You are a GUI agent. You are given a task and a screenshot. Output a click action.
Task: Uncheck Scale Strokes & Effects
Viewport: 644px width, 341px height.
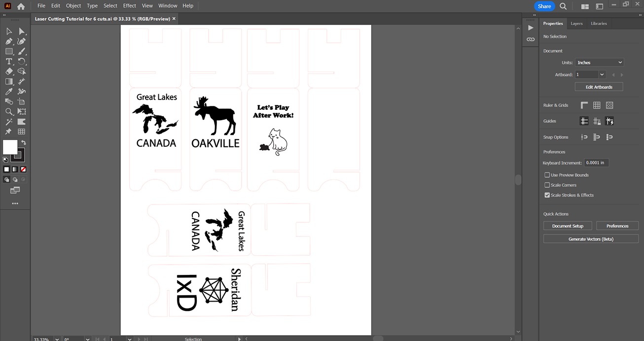(x=547, y=195)
